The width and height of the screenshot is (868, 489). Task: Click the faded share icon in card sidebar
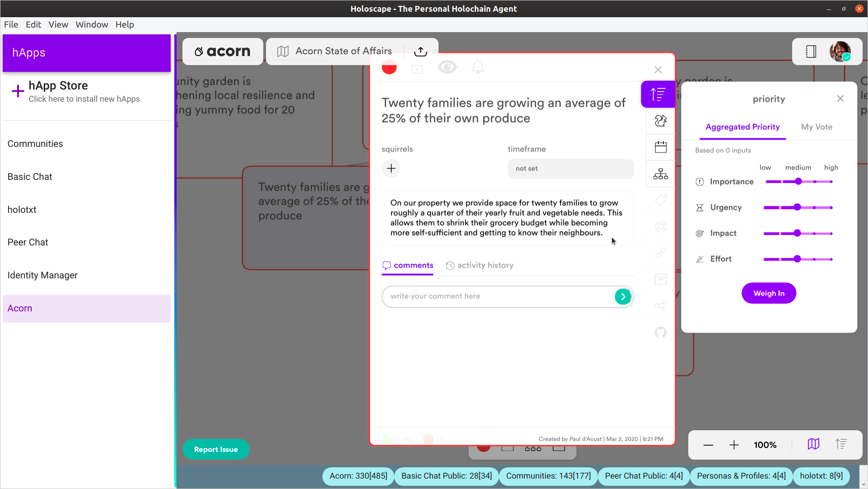pyautogui.click(x=661, y=306)
